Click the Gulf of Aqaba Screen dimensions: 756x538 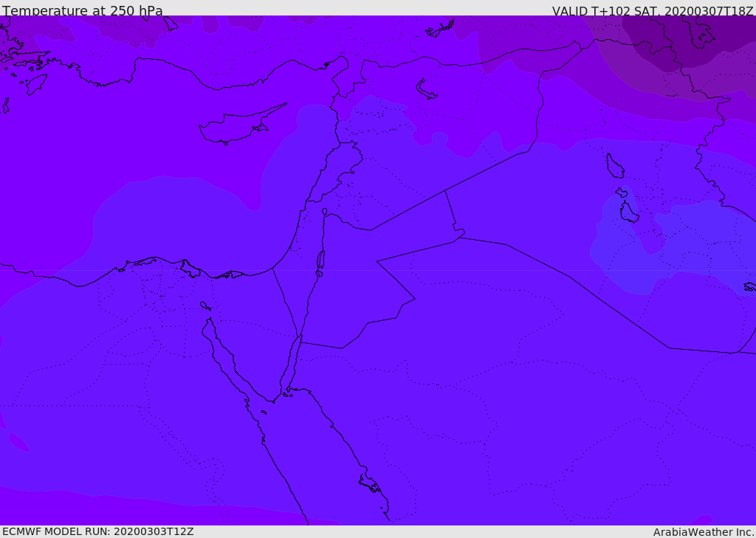click(291, 365)
